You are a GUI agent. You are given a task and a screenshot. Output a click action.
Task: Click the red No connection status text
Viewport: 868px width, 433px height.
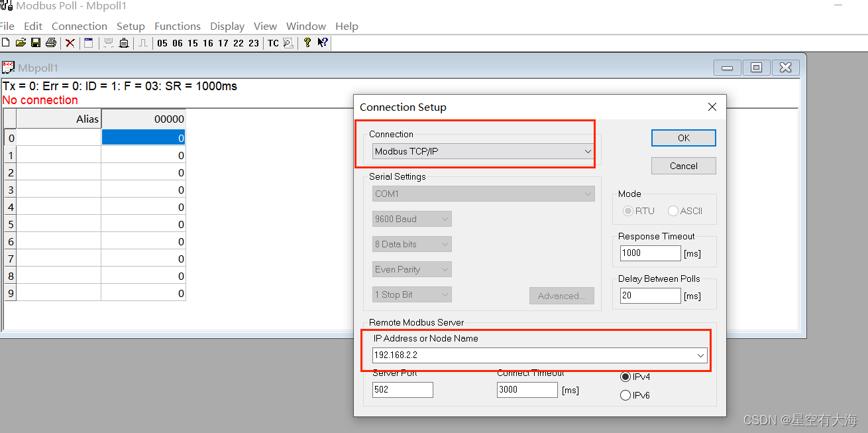click(40, 100)
